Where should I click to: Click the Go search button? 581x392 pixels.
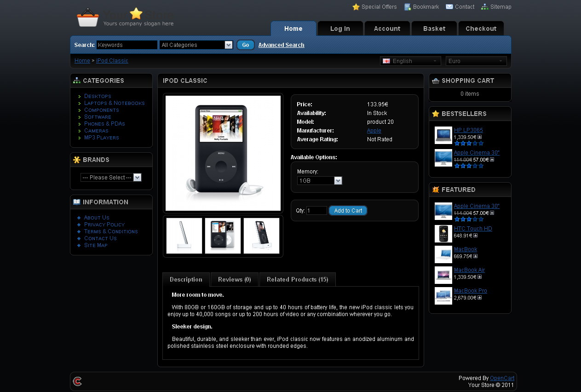[246, 45]
